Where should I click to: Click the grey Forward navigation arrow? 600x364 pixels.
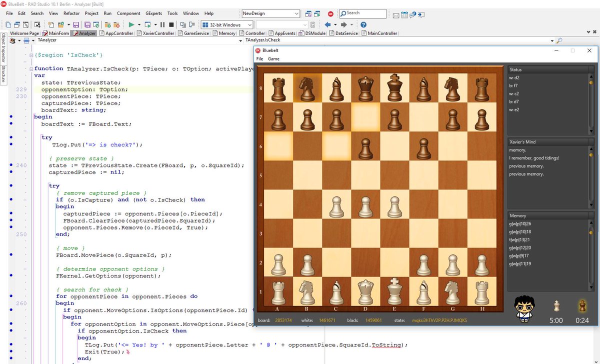tap(344, 24)
